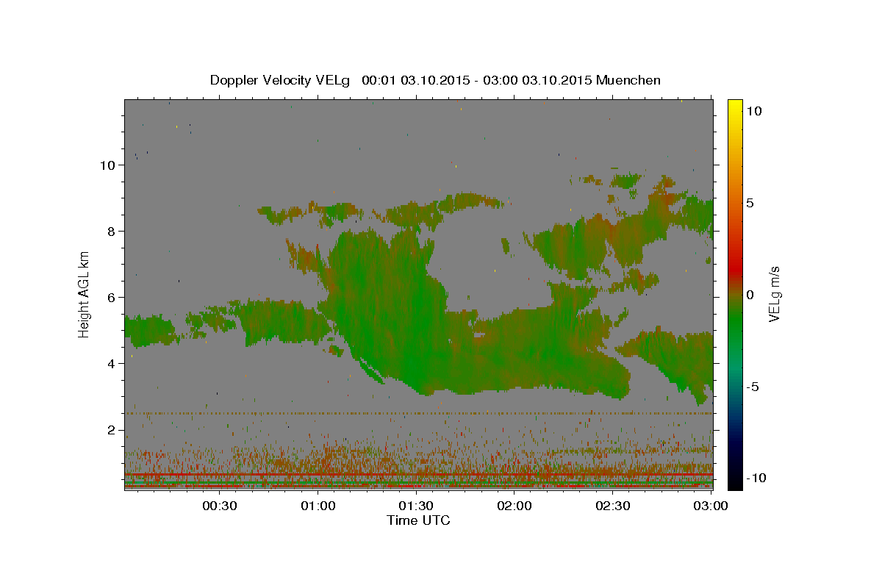Click the dotted line at 2.5 km height

coord(418,414)
